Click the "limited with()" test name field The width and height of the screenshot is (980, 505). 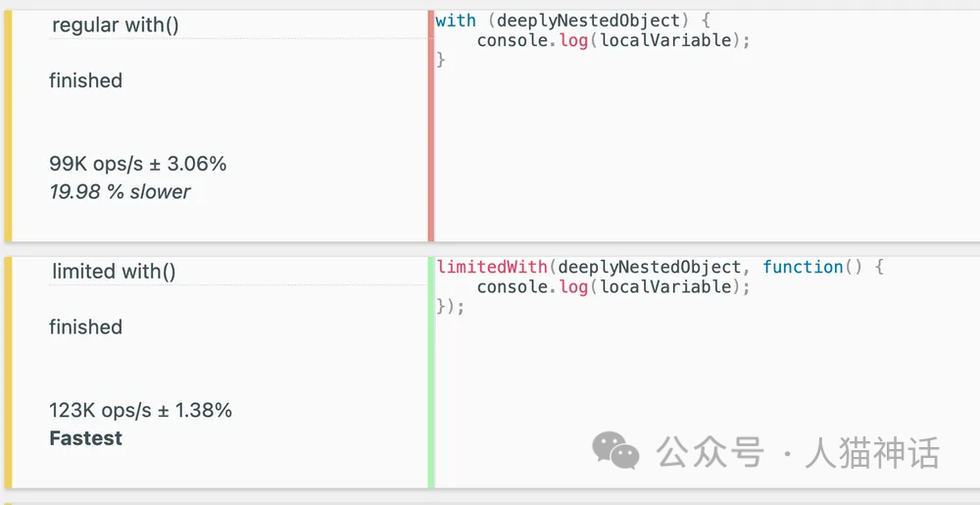point(114,272)
